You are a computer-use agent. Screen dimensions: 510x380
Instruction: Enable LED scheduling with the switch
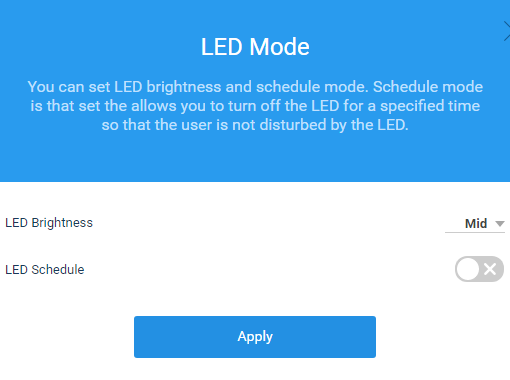(x=479, y=269)
